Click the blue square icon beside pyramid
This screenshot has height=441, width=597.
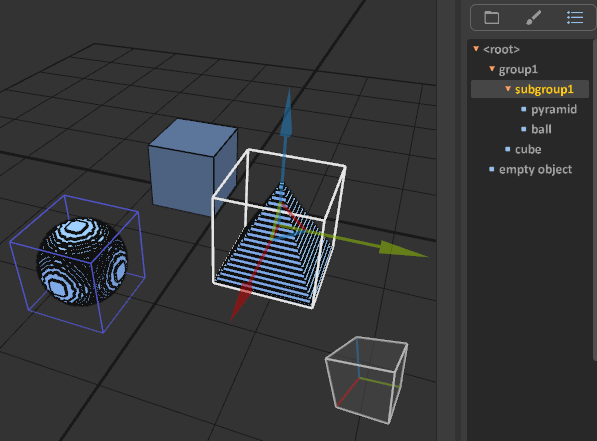pos(524,109)
